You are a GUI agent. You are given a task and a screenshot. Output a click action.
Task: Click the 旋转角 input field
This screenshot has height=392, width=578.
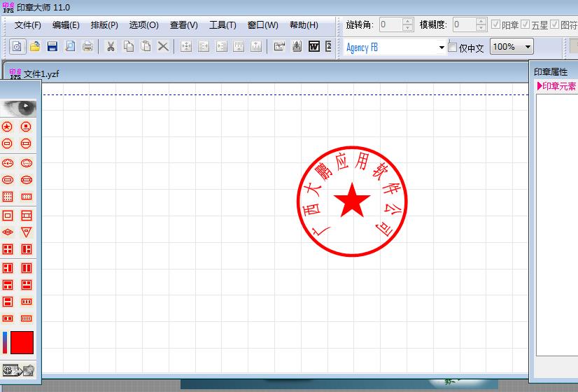click(390, 24)
